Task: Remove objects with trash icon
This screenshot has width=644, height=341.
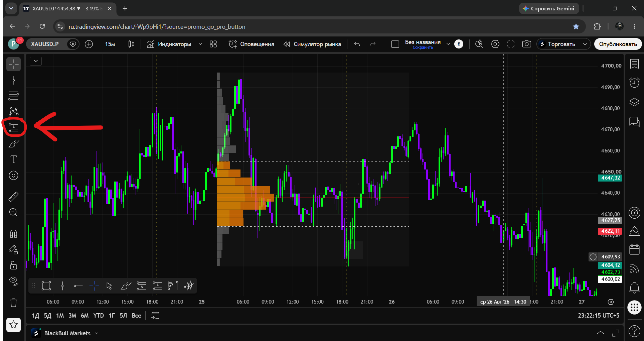Action: pyautogui.click(x=14, y=303)
